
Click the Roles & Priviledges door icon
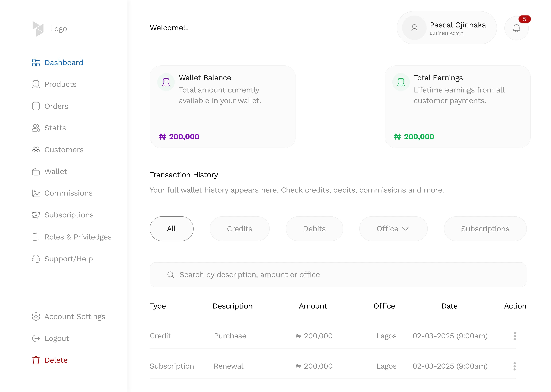(x=36, y=237)
